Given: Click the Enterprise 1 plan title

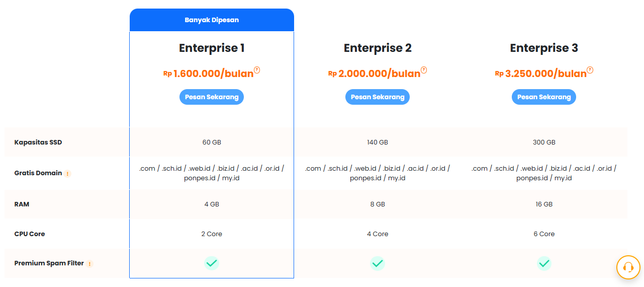Looking at the screenshot, I should pyautogui.click(x=212, y=48).
